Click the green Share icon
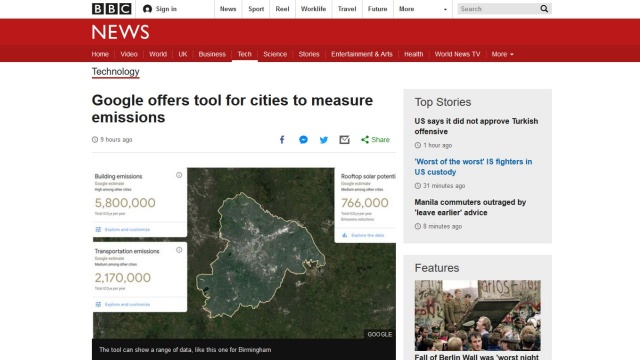The width and height of the screenshot is (640, 360). tap(365, 140)
